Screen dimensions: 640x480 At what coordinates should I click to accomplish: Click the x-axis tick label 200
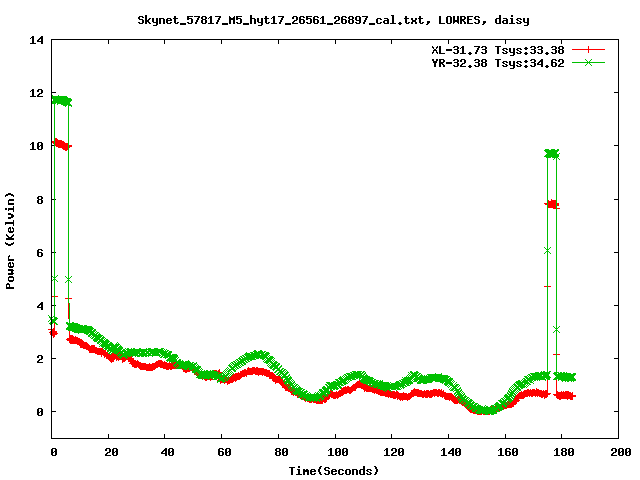(620, 452)
